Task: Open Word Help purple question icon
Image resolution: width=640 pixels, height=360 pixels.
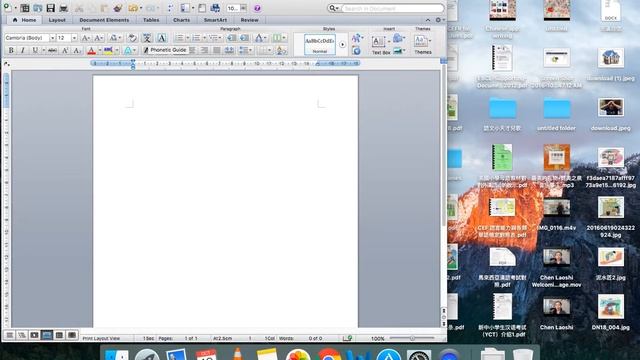Action: coord(257,8)
